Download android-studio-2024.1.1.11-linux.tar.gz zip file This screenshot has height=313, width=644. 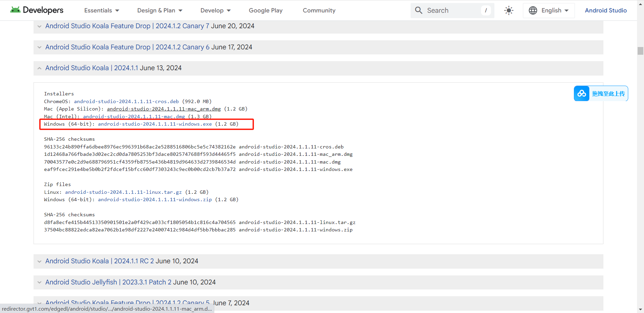tap(123, 192)
